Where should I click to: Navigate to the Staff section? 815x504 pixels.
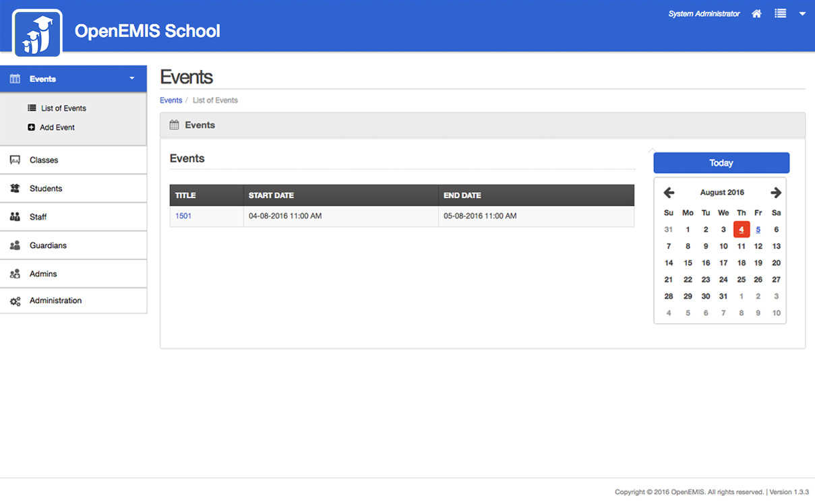(38, 217)
